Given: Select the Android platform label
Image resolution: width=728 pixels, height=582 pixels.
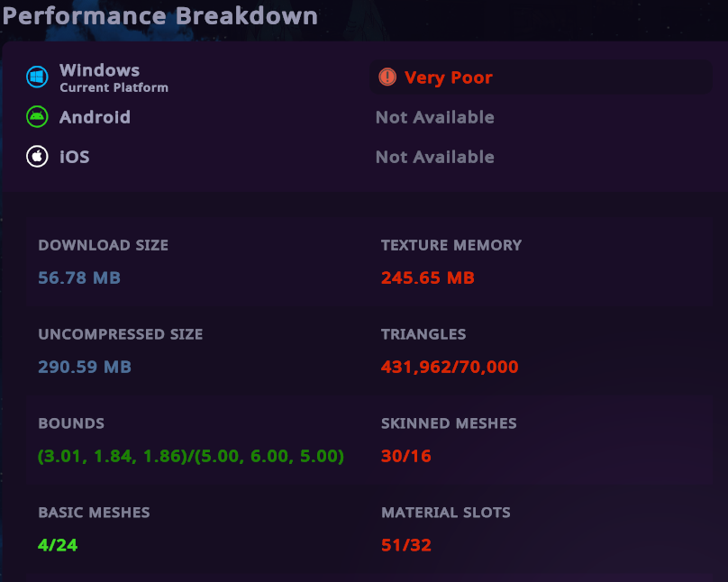Looking at the screenshot, I should click(x=95, y=117).
